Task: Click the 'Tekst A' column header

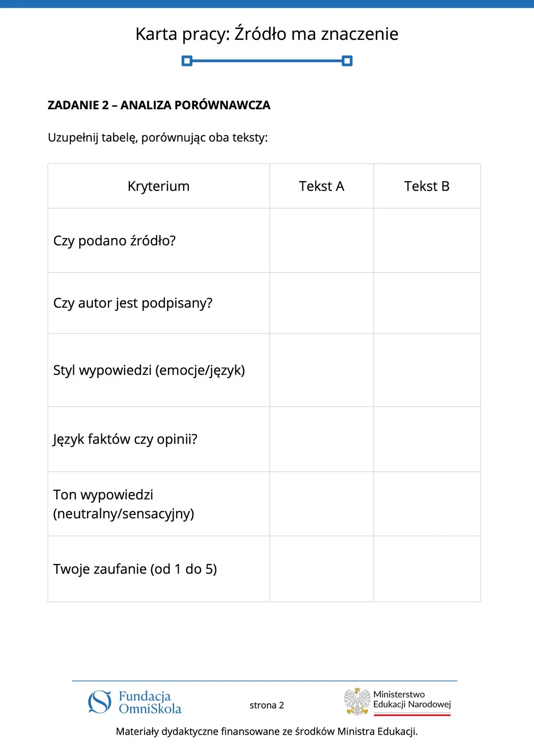Action: click(x=321, y=186)
